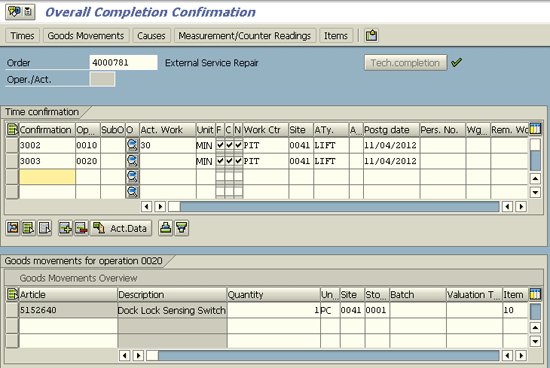Image resolution: width=550 pixels, height=368 pixels.
Task: Open detail icon for confirmation 3003
Action: pos(132,161)
